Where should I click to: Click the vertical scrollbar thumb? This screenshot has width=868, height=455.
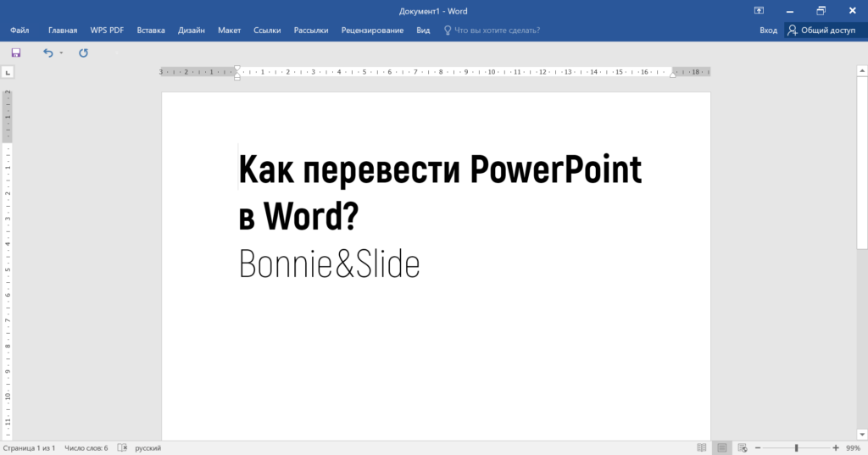point(862,163)
